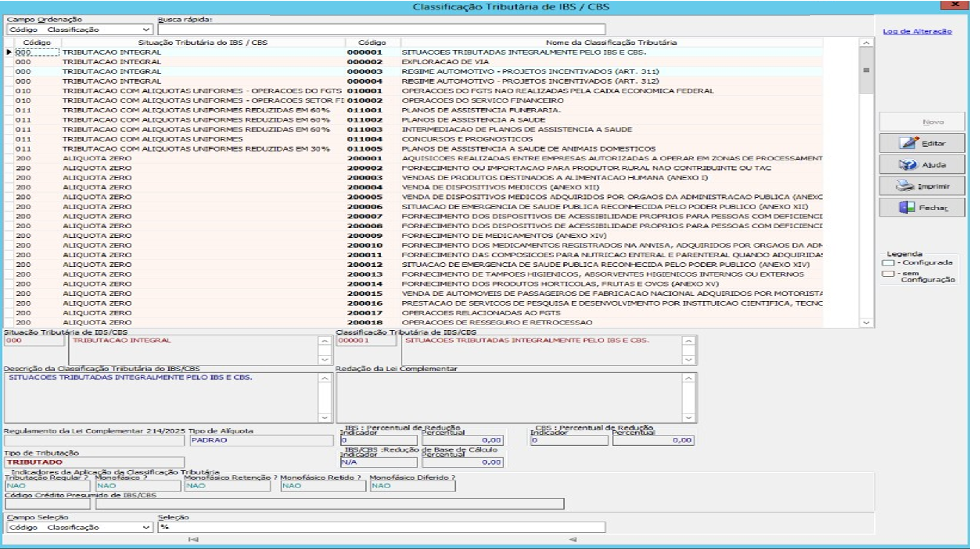Click the Configurada legend color box
This screenshot has width=980, height=549.
(888, 263)
